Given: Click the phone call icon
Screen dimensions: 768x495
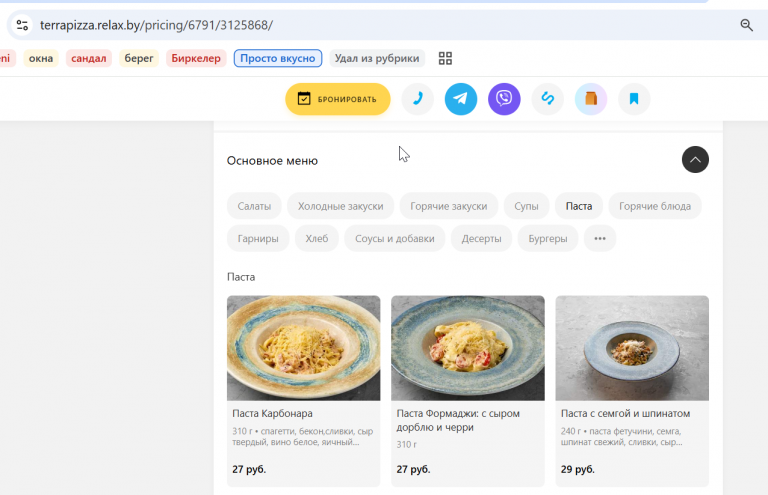Looking at the screenshot, I should click(x=417, y=99).
